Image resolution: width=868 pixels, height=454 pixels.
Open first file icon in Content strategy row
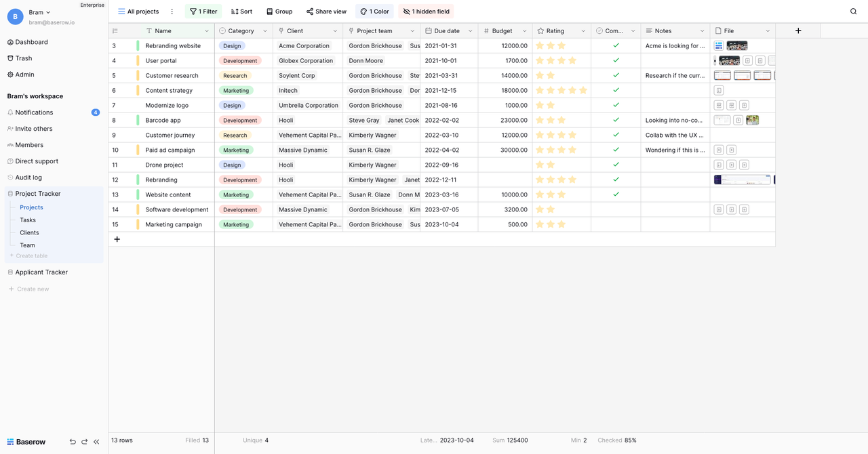(x=719, y=90)
